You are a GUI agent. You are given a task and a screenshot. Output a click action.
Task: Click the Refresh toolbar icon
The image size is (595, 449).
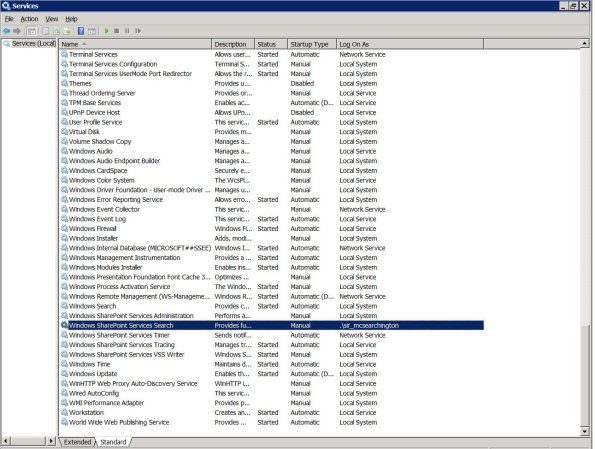click(57, 31)
